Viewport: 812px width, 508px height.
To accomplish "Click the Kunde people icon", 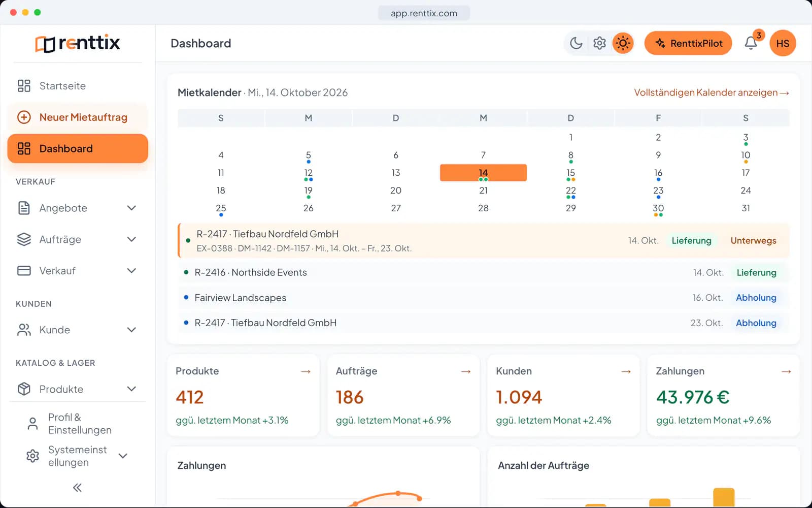I will pos(24,330).
